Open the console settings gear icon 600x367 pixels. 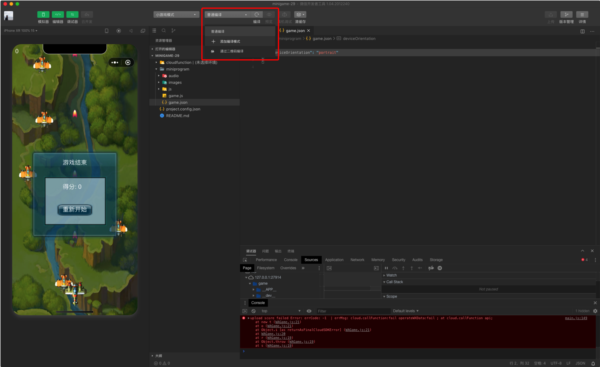pos(595,311)
